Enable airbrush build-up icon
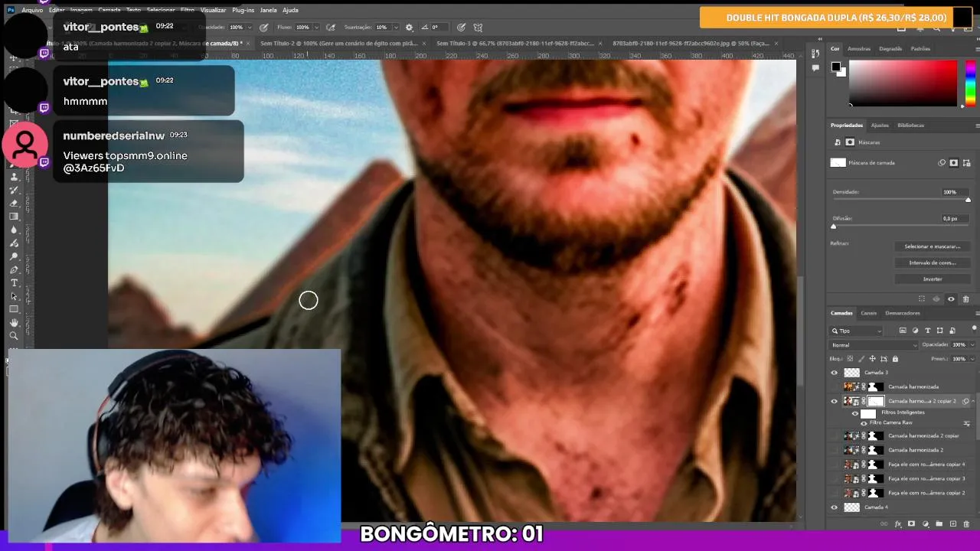 point(331,27)
